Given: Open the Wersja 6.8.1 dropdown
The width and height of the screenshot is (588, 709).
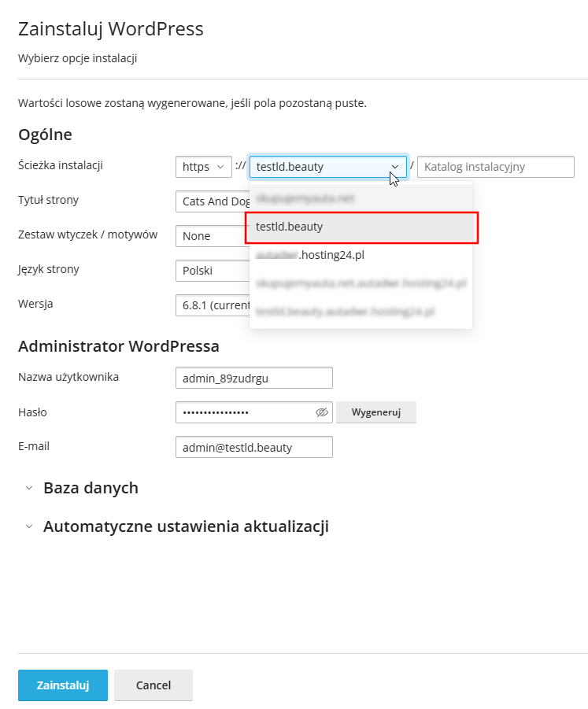Looking at the screenshot, I should pyautogui.click(x=213, y=305).
